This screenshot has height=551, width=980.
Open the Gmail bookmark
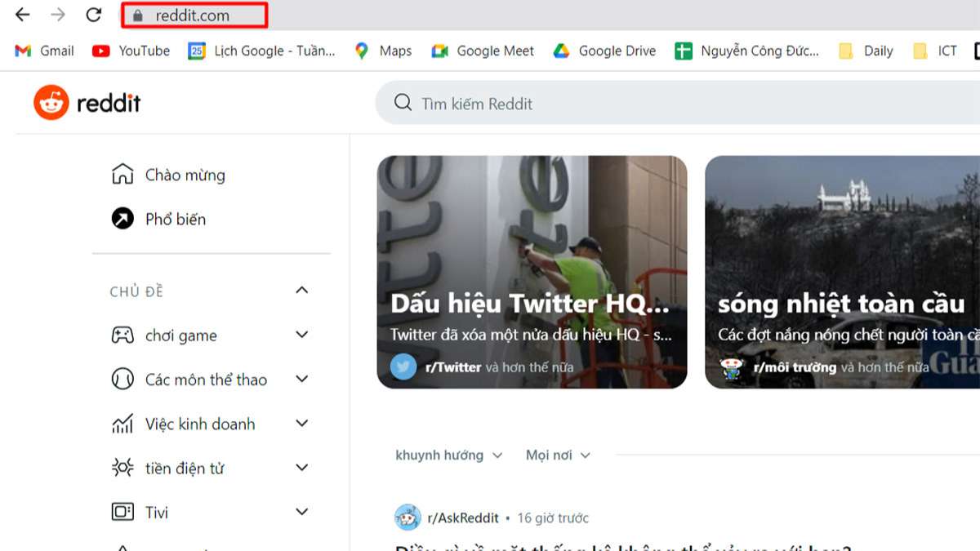pyautogui.click(x=45, y=51)
